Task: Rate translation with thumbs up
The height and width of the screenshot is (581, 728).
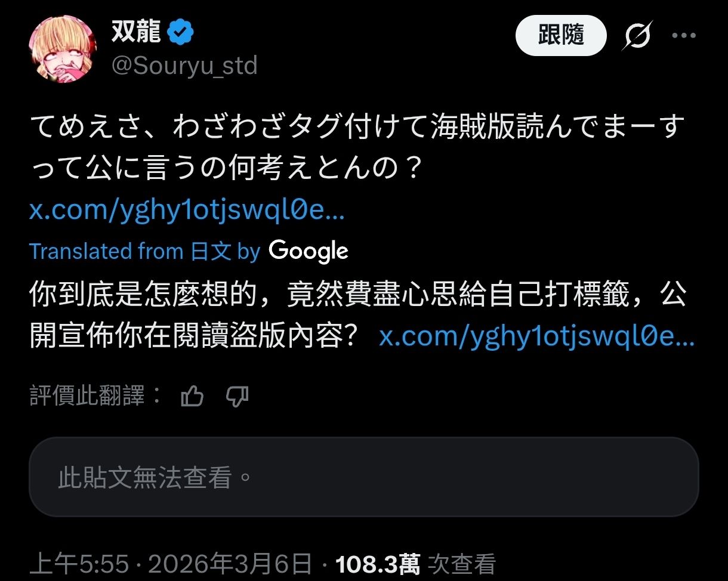Action: coord(192,396)
